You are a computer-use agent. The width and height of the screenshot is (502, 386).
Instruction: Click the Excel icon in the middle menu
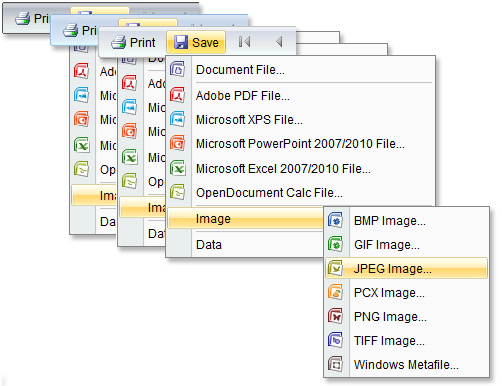click(129, 156)
